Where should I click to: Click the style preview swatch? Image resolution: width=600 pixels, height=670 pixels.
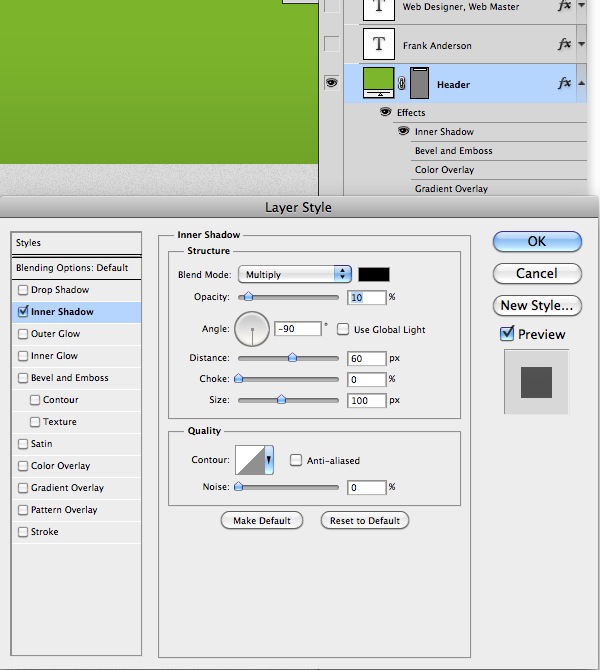pos(536,382)
